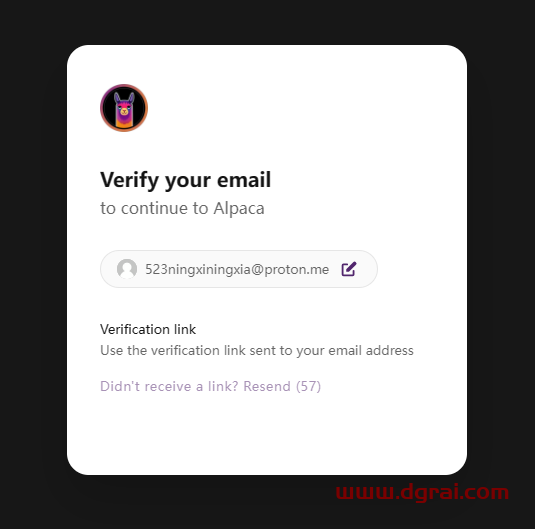Click the (57) resend countdown number
The width and height of the screenshot is (535, 529).
[308, 386]
